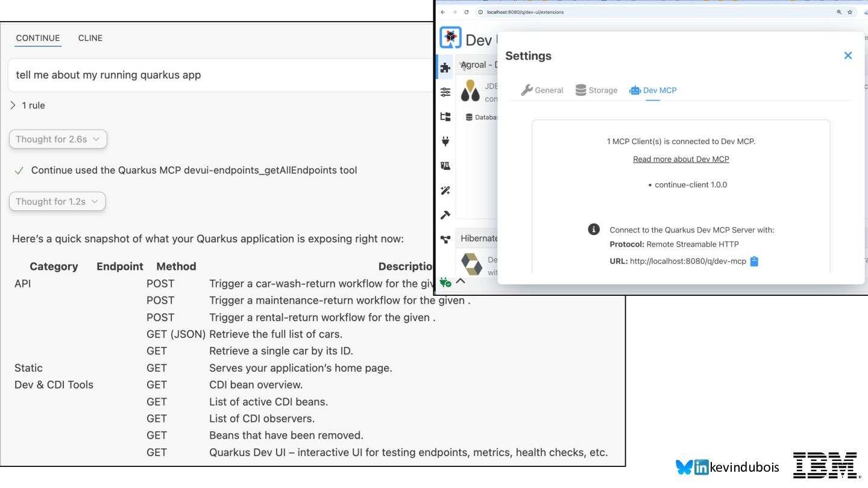
Task: Copy the Dev MCP URL with clipboard icon
Action: [754, 261]
